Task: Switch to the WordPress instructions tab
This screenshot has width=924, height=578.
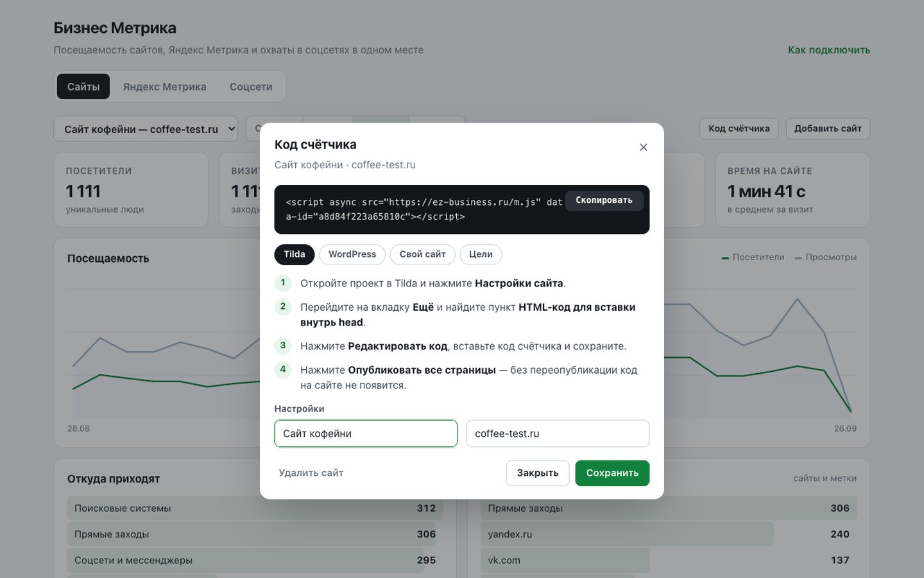Action: (352, 254)
